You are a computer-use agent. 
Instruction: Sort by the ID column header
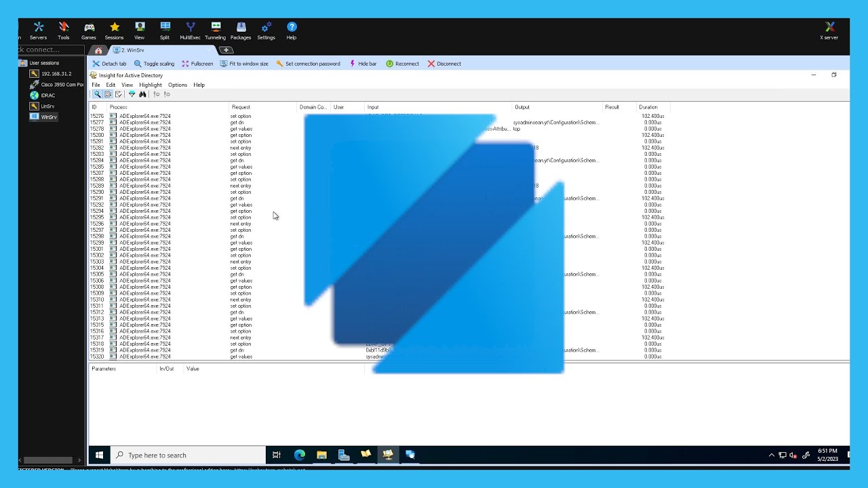(x=98, y=107)
